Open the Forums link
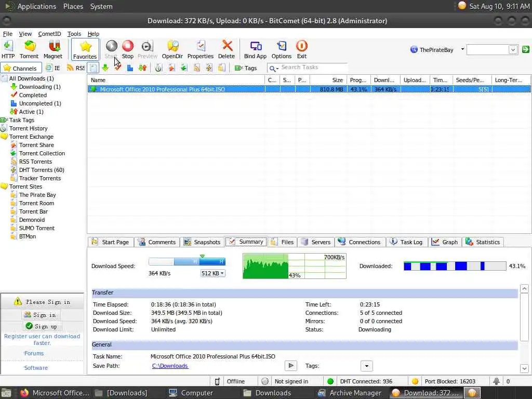Screen dimensions: 532x399 click(34, 353)
